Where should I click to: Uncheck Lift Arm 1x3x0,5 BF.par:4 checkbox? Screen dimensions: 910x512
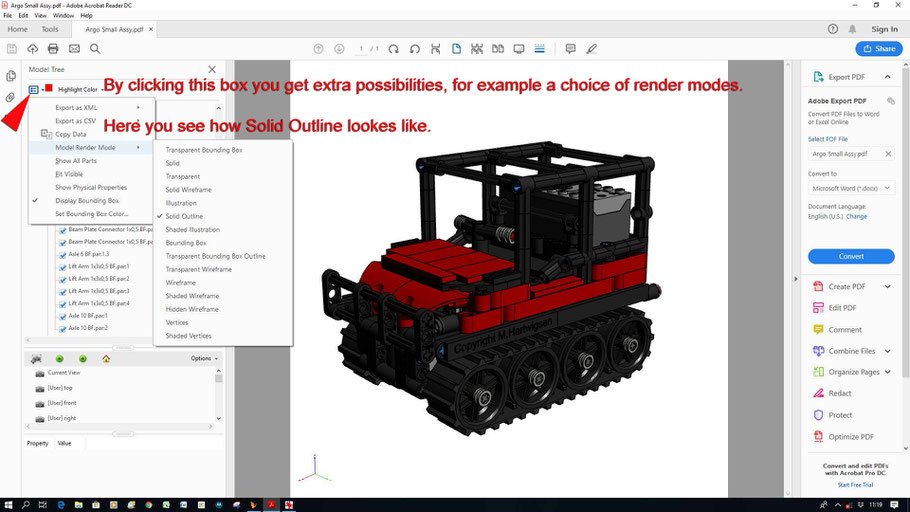point(63,304)
